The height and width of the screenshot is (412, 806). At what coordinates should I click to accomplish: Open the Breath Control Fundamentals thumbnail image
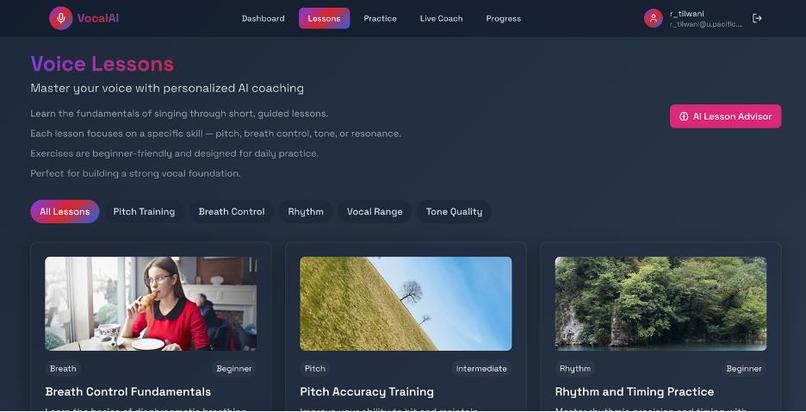click(151, 304)
